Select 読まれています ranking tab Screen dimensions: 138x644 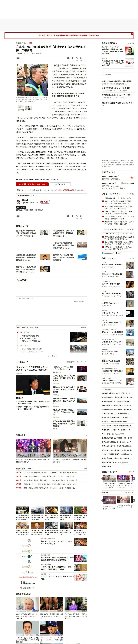click(110, 198)
